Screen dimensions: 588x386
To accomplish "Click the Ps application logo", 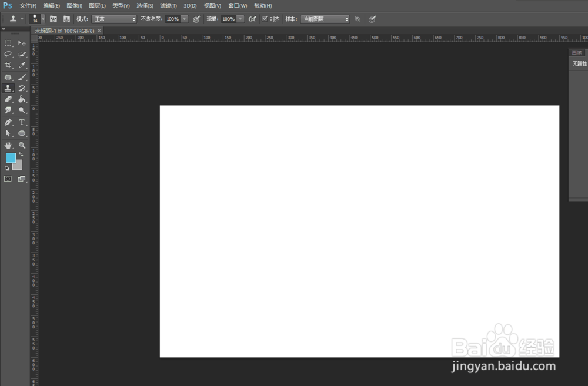I will (x=8, y=6).
